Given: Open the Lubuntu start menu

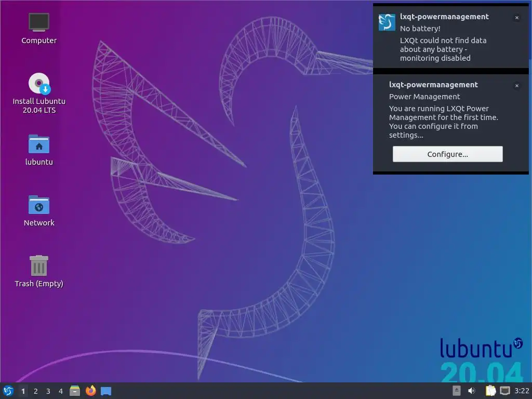Looking at the screenshot, I should pos(8,391).
